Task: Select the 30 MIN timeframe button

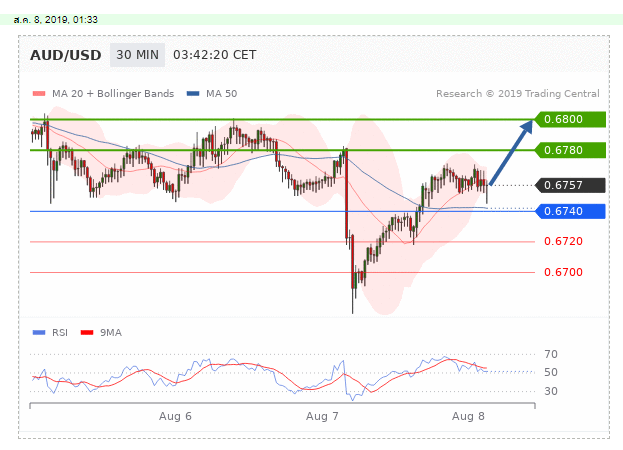Action: (x=137, y=55)
